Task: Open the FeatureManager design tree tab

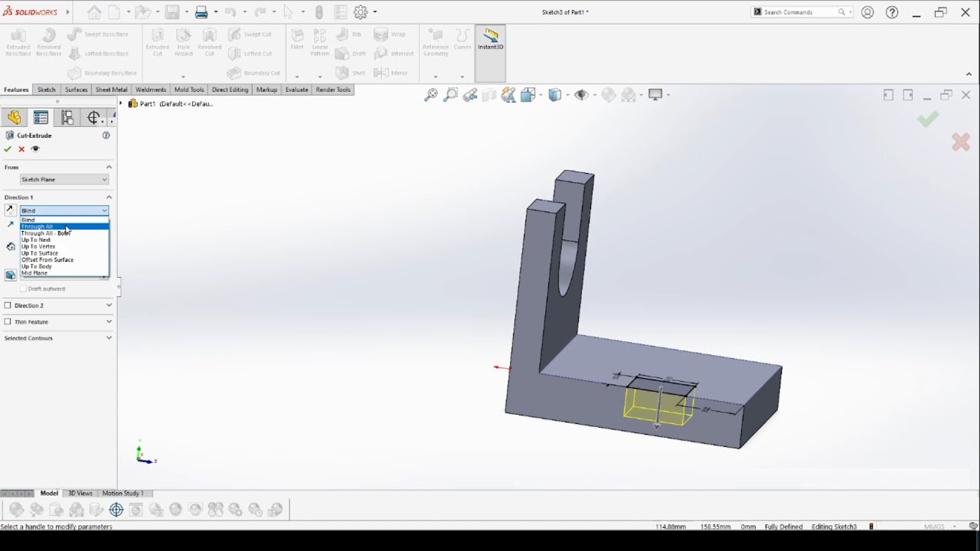Action: pos(14,117)
